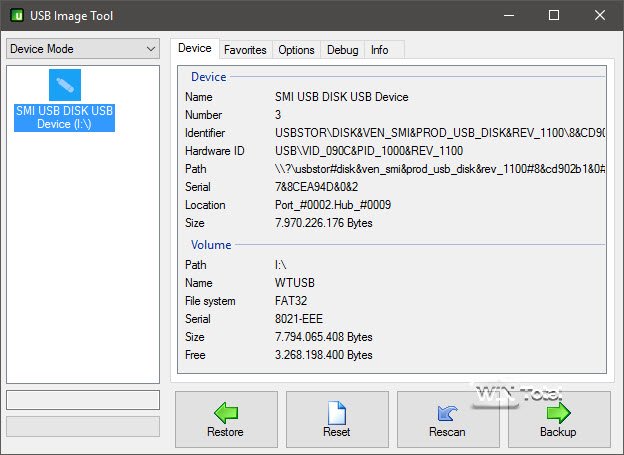Click the 'Hardware ID' field label

[214, 151]
